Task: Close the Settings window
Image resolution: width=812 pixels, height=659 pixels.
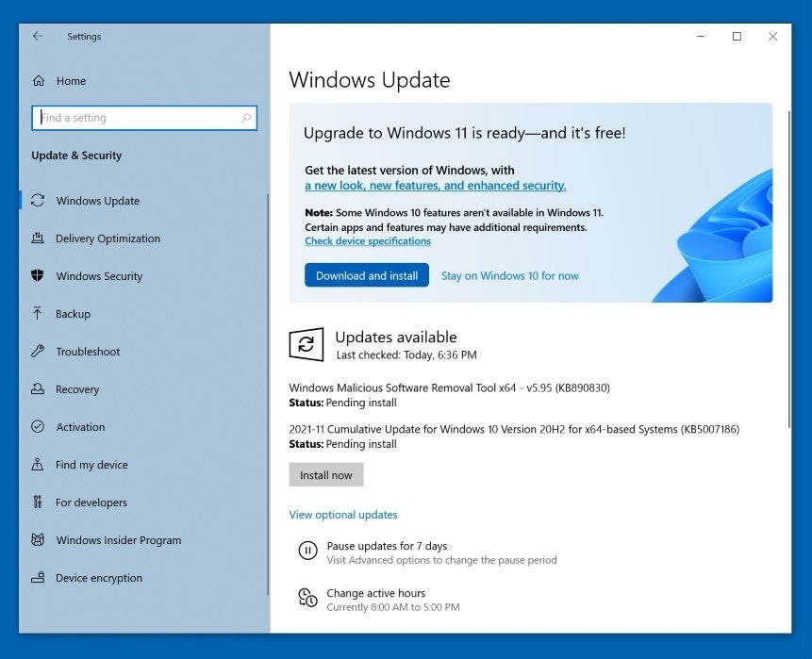Action: point(772,36)
